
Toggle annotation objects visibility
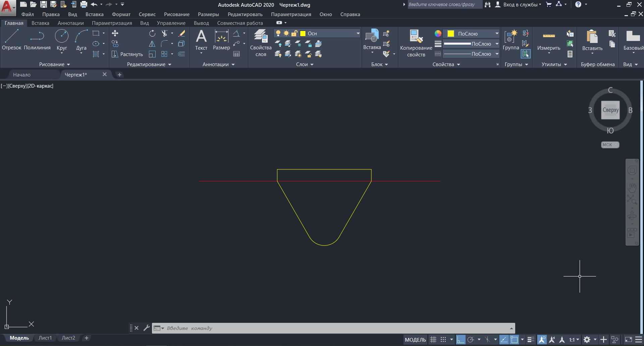[542, 340]
